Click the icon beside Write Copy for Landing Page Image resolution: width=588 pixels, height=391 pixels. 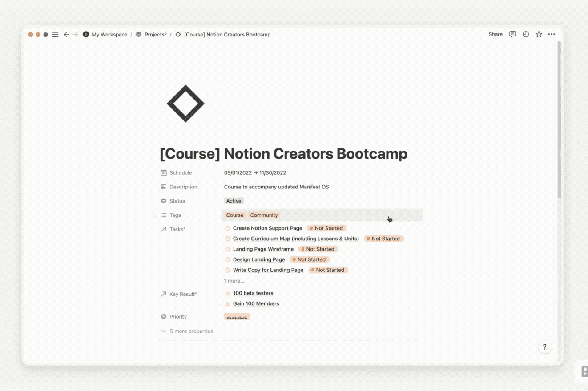227,270
